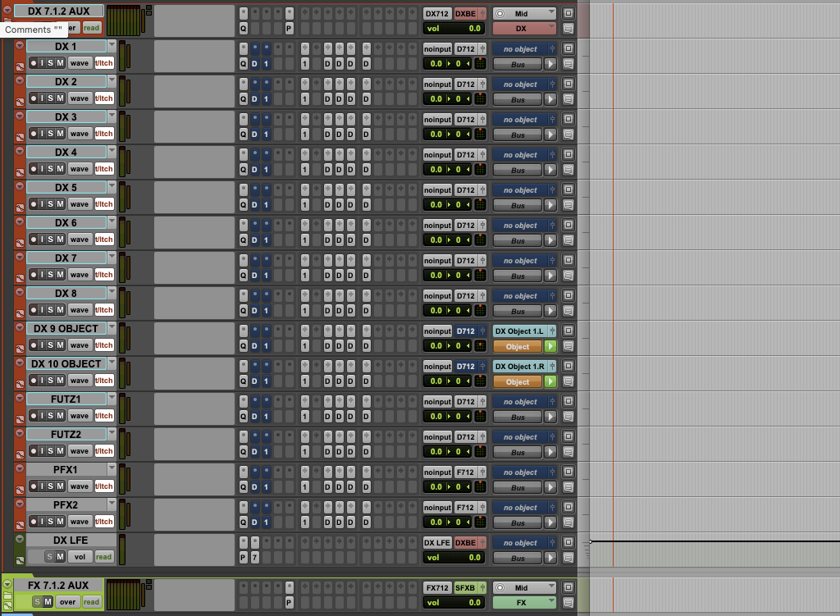Click the over button on FX 7.1.2 AUX
The width and height of the screenshot is (840, 616).
[x=67, y=601]
